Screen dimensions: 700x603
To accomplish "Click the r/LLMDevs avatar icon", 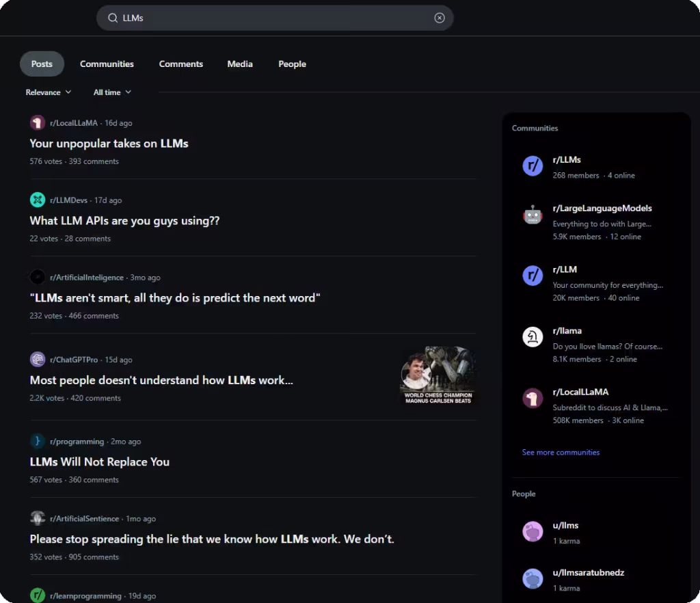I will (38, 200).
